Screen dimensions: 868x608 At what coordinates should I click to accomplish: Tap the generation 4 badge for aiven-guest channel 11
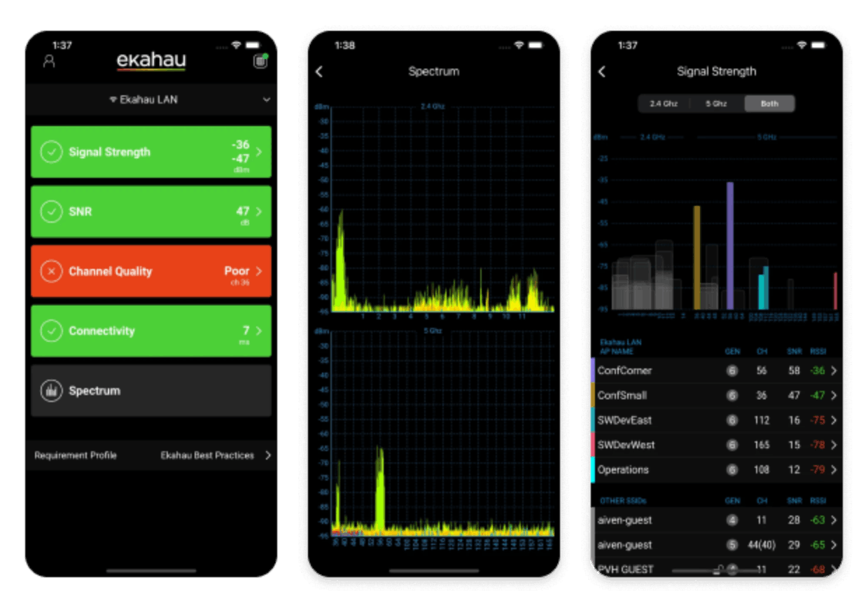[x=732, y=520]
